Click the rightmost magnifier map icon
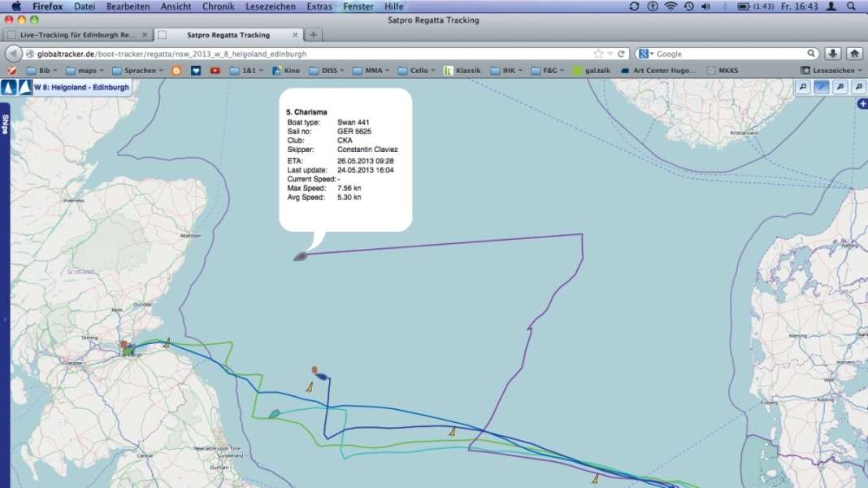 click(x=858, y=87)
